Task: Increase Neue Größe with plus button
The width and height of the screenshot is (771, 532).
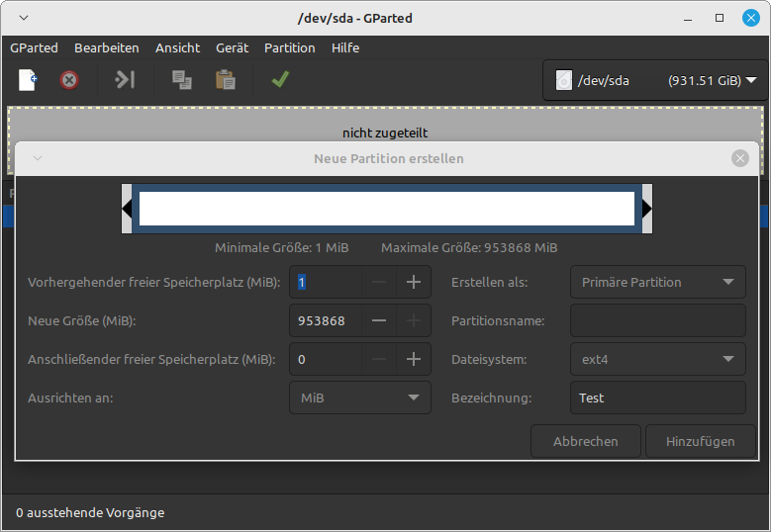Action: [x=414, y=320]
